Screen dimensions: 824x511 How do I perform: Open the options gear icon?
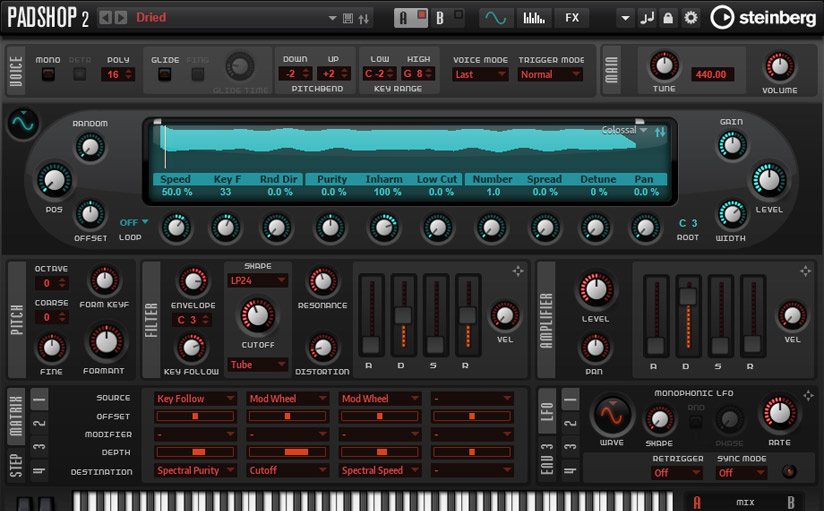click(x=691, y=18)
